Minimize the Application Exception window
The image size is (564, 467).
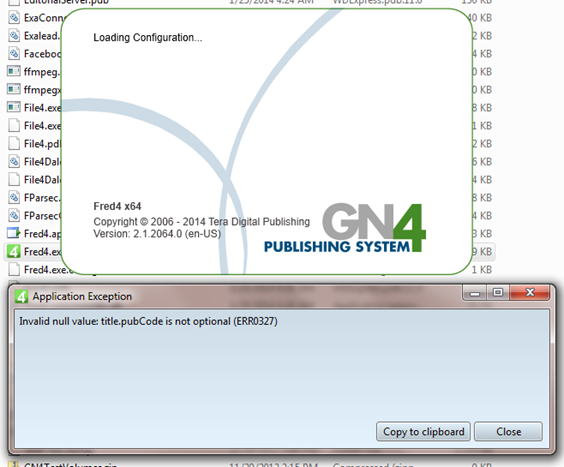[x=475, y=293]
